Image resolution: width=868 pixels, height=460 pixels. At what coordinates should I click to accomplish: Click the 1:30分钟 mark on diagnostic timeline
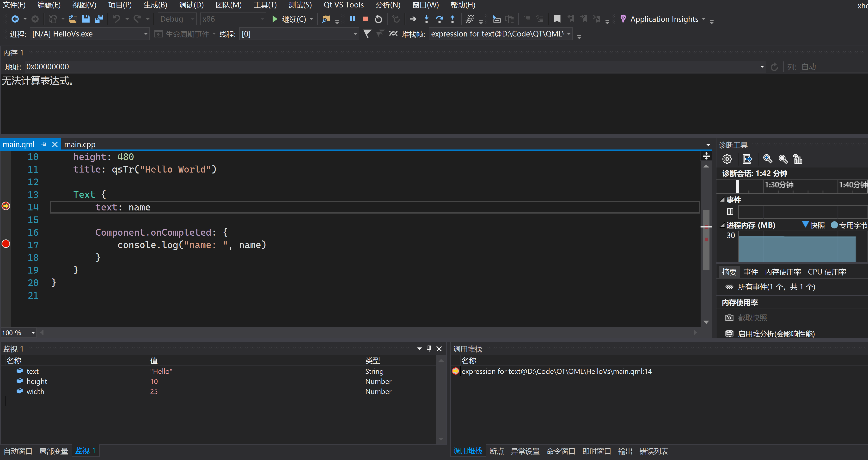(x=778, y=185)
